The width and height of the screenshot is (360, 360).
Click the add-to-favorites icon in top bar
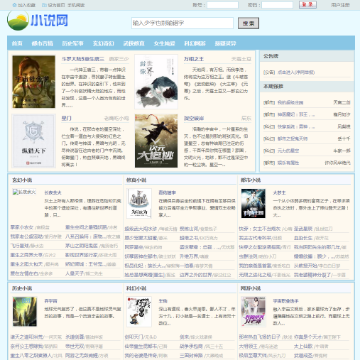tap(14, 5)
